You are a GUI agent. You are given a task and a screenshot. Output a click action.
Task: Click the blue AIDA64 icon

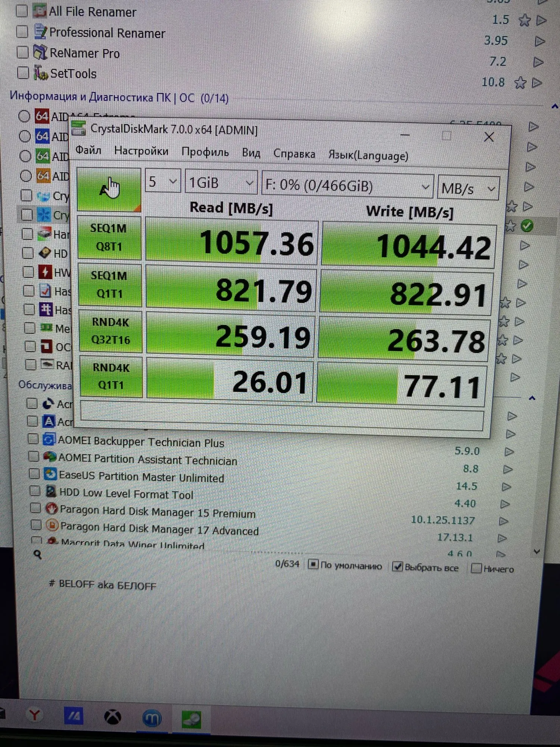pos(42,136)
